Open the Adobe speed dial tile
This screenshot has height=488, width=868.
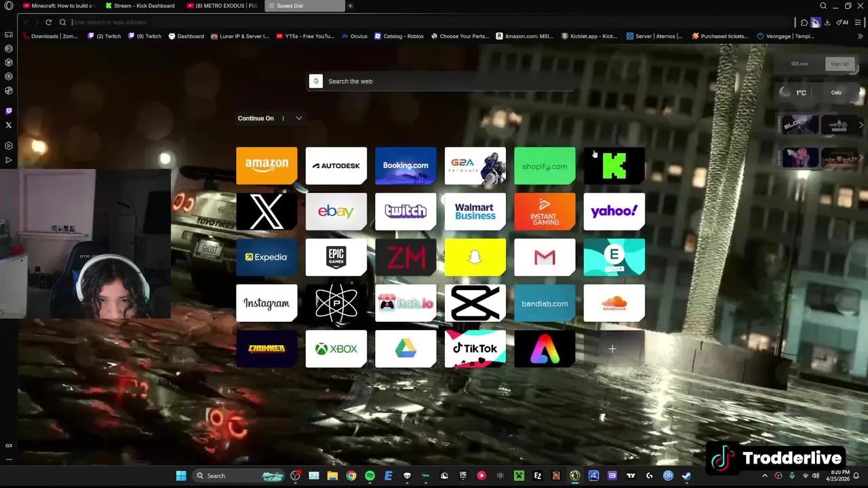tap(545, 349)
